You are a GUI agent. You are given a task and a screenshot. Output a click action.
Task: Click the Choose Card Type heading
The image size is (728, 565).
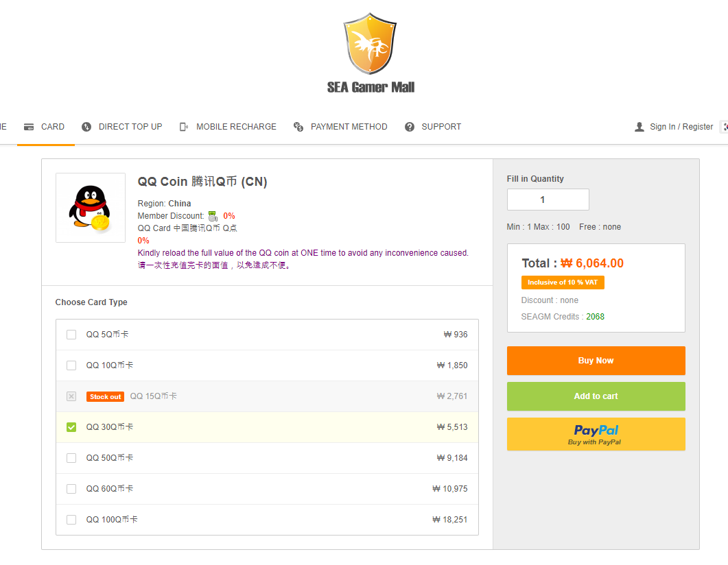tap(91, 302)
